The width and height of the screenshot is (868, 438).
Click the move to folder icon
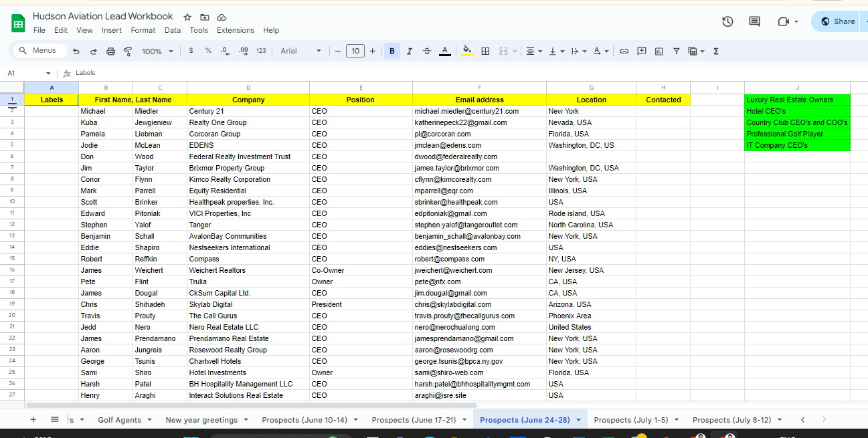(x=205, y=17)
